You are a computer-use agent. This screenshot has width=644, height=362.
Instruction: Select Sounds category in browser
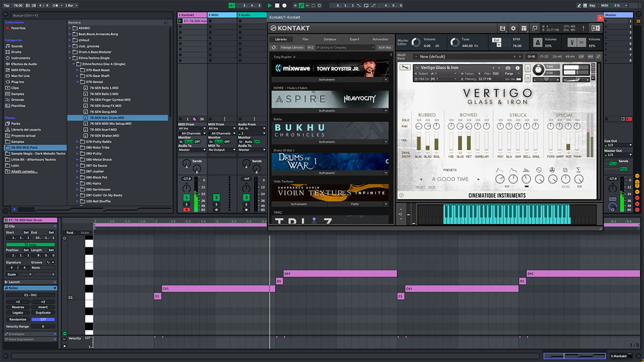pyautogui.click(x=17, y=46)
